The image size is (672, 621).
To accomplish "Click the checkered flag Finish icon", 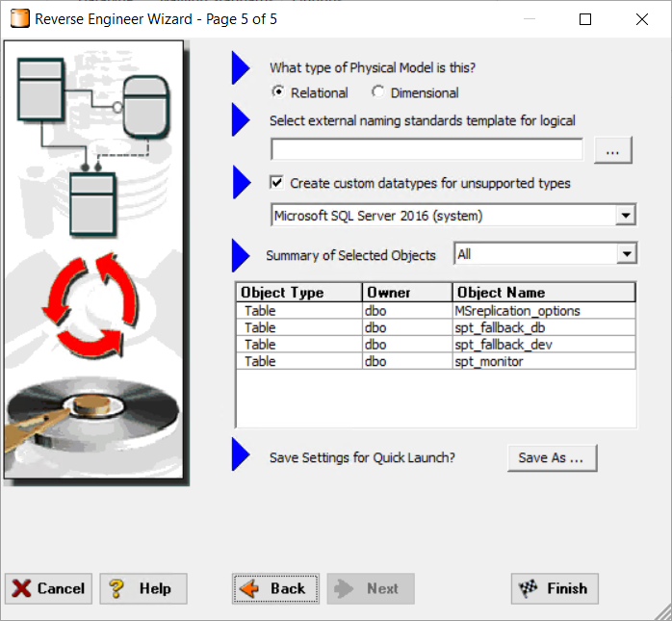I will pyautogui.click(x=528, y=588).
